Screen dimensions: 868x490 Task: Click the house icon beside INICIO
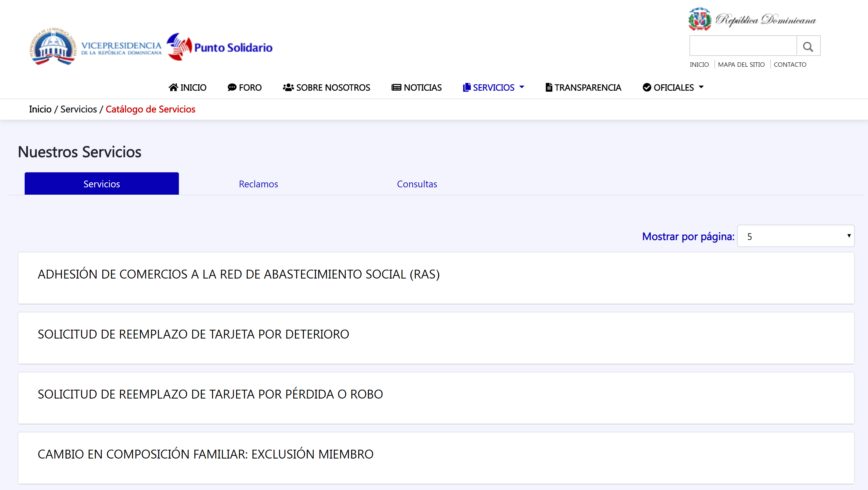tap(173, 88)
